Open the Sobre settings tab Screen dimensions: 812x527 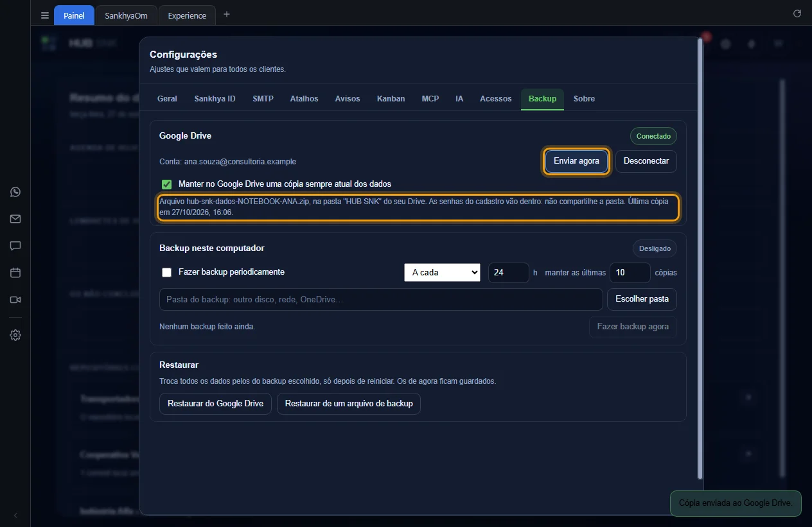pos(584,99)
